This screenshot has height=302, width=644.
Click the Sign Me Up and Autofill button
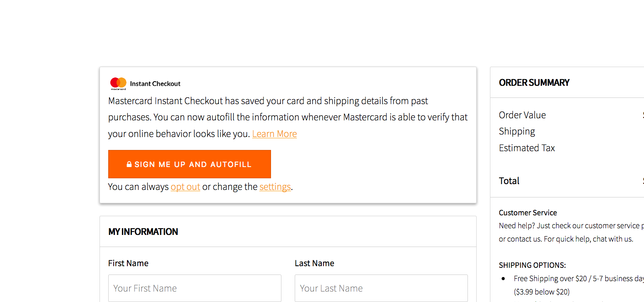(x=189, y=164)
